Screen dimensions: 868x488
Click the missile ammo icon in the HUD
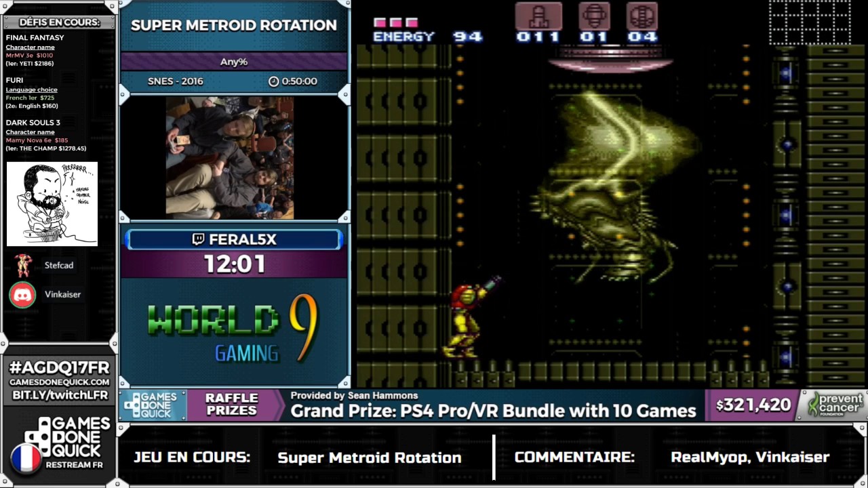point(538,16)
